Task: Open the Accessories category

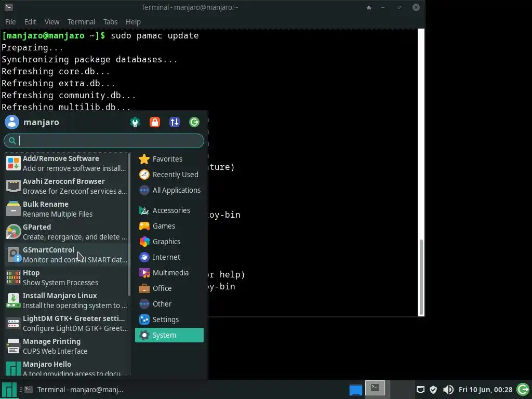Action: [x=169, y=210]
